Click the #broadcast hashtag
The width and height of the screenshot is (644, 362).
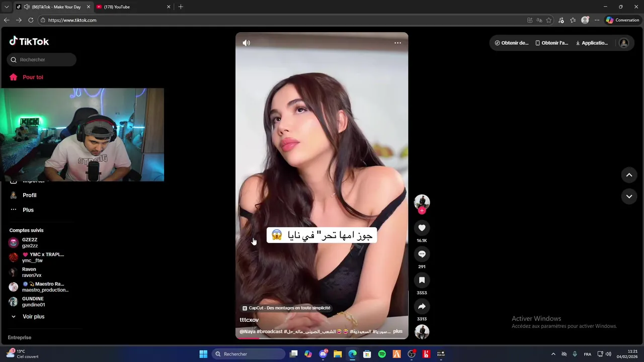click(x=269, y=332)
